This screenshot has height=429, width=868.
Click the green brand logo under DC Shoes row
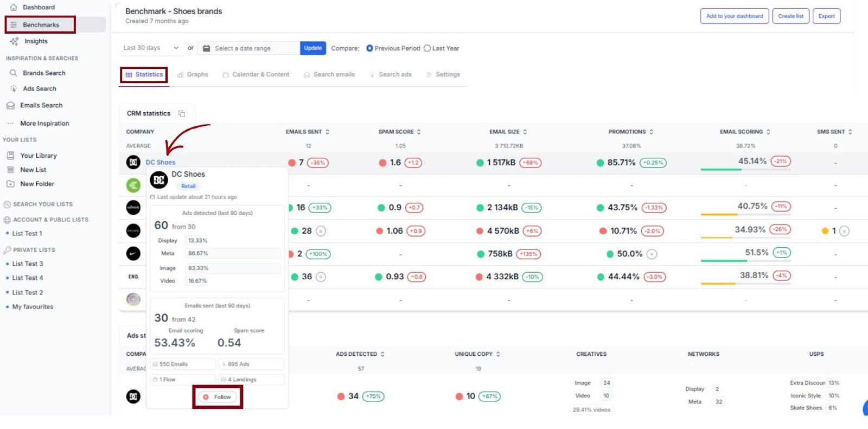(133, 185)
